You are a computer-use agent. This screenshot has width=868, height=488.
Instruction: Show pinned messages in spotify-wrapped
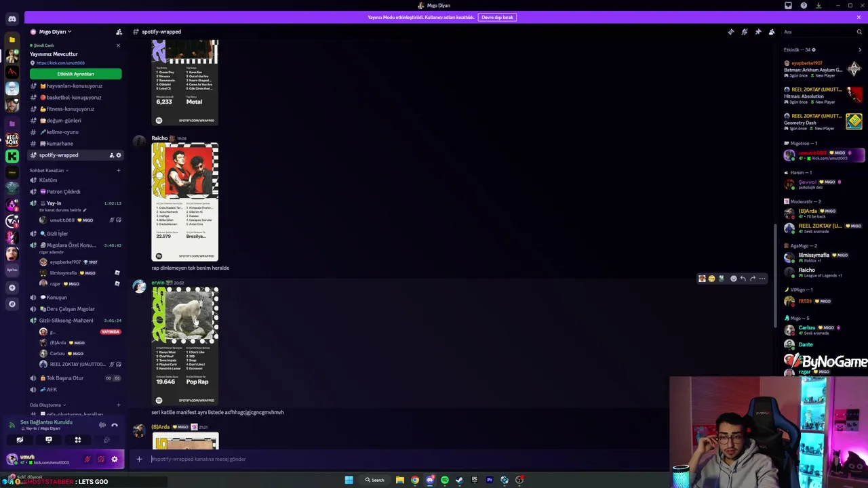[x=758, y=32]
